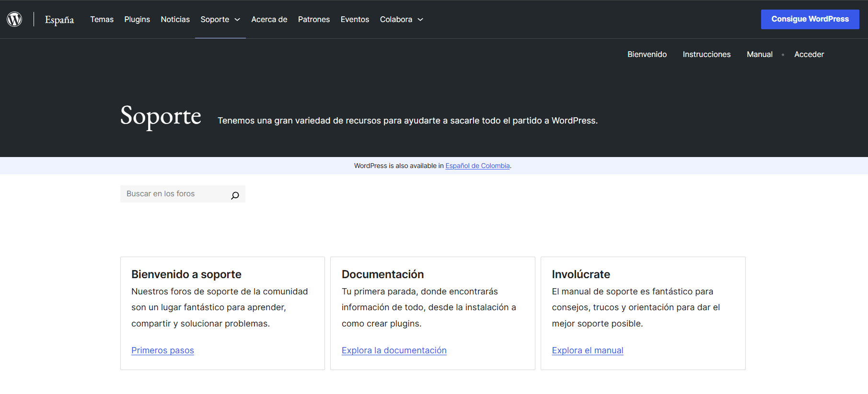This screenshot has height=394, width=868.
Task: Focus the Buscar en los foros field
Action: click(183, 194)
